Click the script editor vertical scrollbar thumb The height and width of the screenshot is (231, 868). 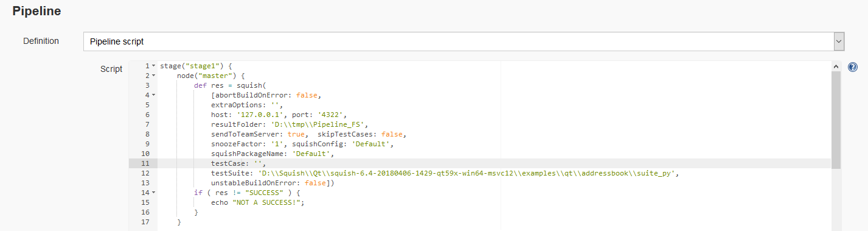click(x=836, y=119)
